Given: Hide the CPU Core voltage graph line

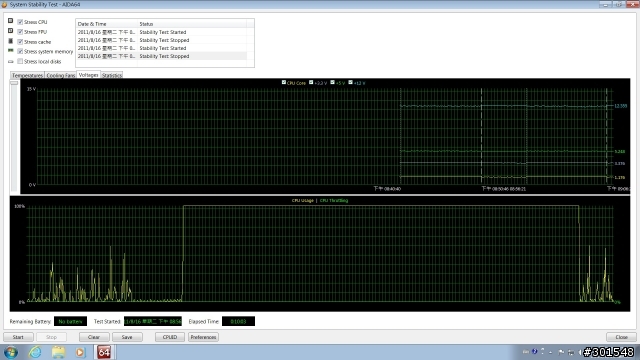Looking at the screenshot, I should tap(284, 82).
